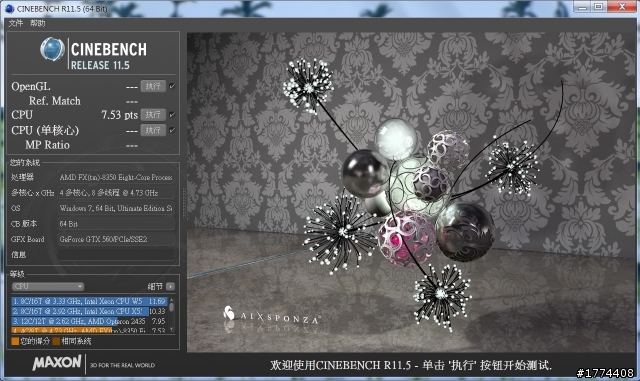Image resolution: width=640 pixels, height=381 pixels.
Task: Click the MAXON logo
Action: tap(57, 363)
